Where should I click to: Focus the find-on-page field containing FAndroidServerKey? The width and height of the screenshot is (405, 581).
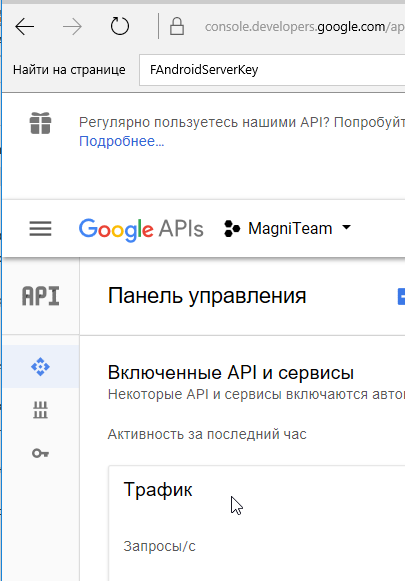pos(272,70)
